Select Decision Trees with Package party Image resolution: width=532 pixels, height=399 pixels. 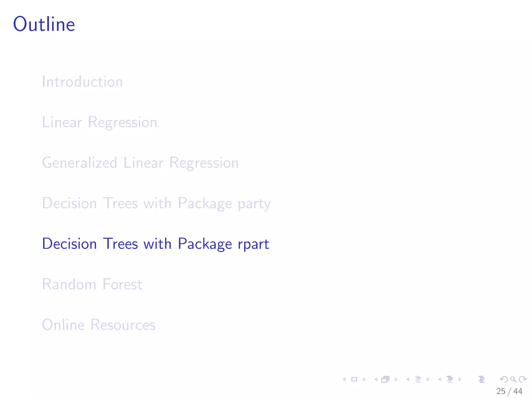pos(156,203)
